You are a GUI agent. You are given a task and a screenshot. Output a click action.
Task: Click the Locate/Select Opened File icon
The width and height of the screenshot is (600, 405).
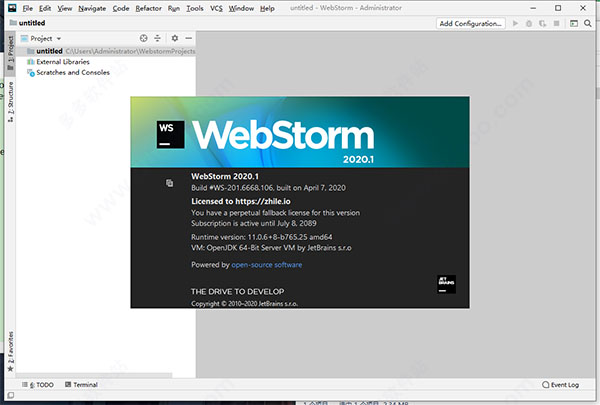click(143, 38)
